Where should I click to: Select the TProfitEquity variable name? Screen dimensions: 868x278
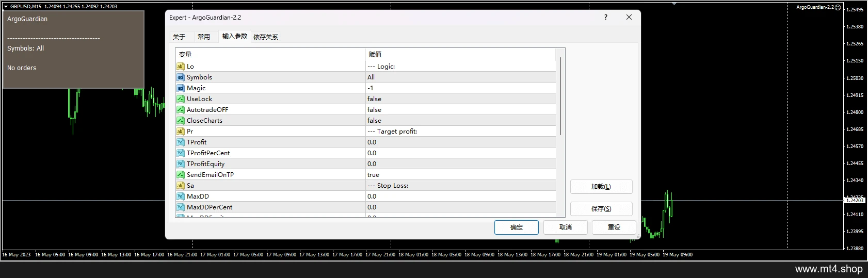pos(206,164)
